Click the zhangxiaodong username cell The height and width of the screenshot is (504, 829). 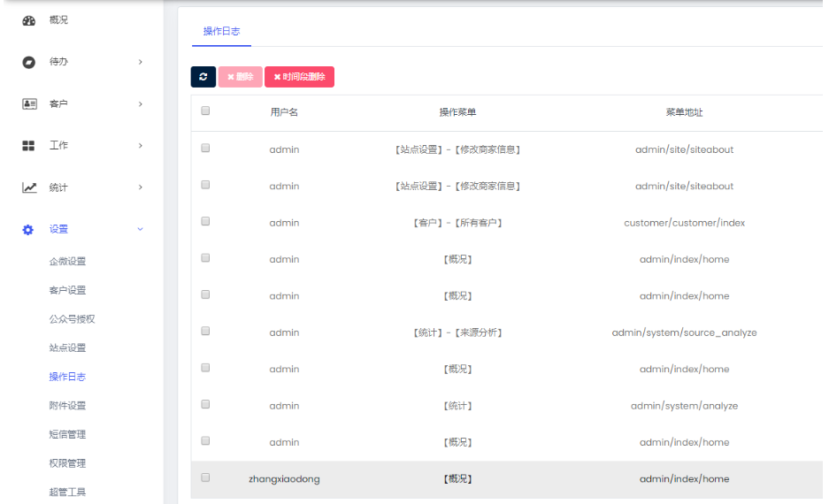(x=284, y=479)
